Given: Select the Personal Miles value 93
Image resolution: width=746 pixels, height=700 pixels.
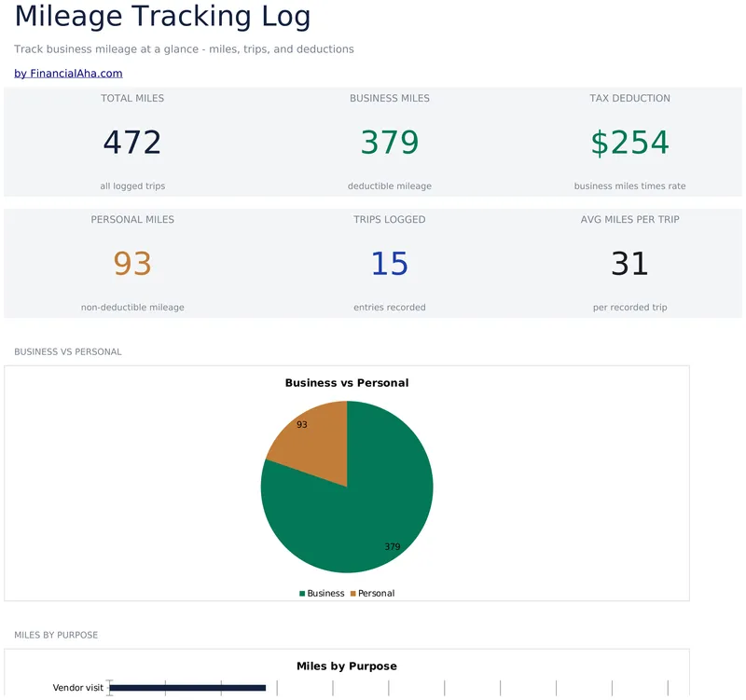Looking at the screenshot, I should coord(132,264).
